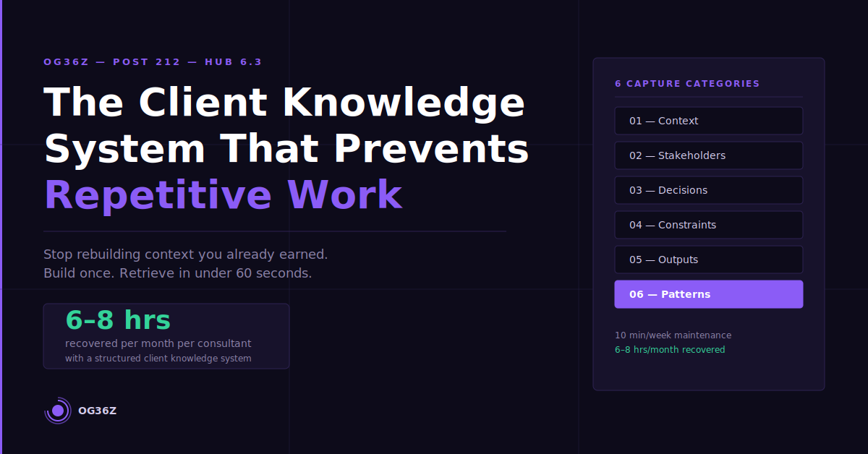This screenshot has height=454, width=868.
Task: Open the 03 — Decisions item
Action: point(708,190)
